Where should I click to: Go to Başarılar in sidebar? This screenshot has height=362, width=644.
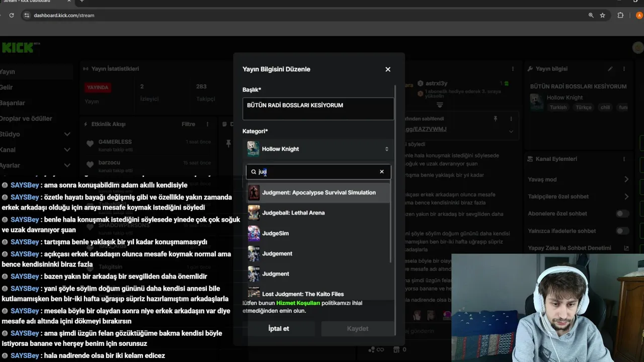13,103
